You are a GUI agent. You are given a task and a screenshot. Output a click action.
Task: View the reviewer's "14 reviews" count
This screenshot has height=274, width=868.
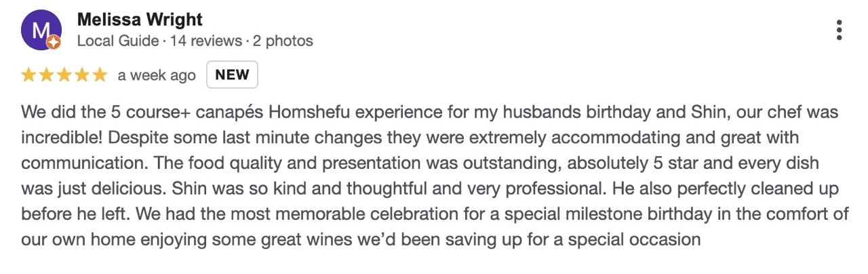(x=205, y=41)
